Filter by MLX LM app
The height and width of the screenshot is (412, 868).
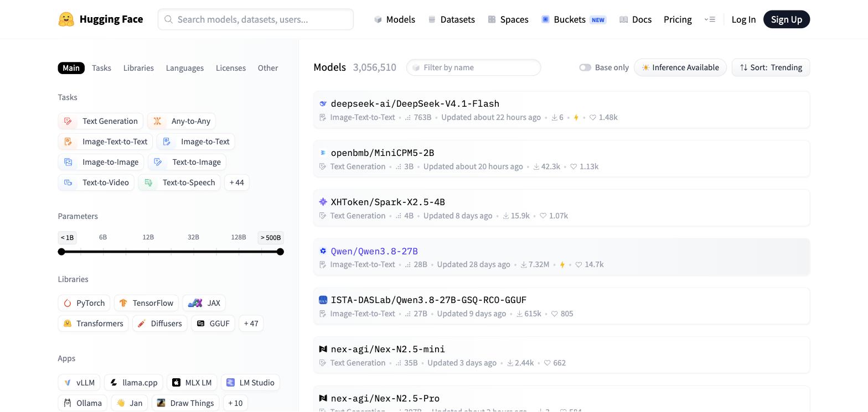click(x=192, y=383)
